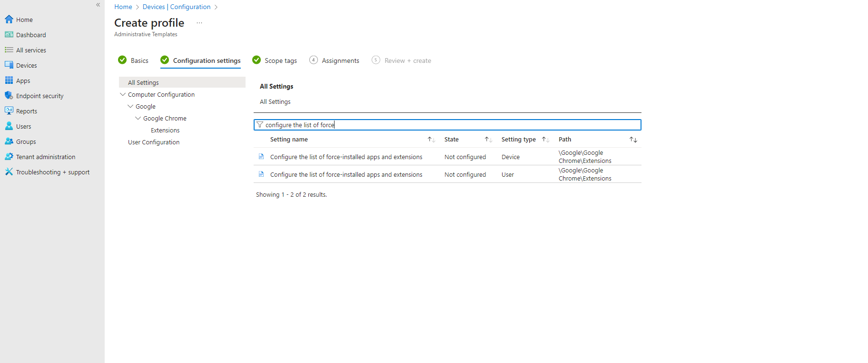Click document icon of User setting row
Screen dimensions: 868x363
[261, 174]
